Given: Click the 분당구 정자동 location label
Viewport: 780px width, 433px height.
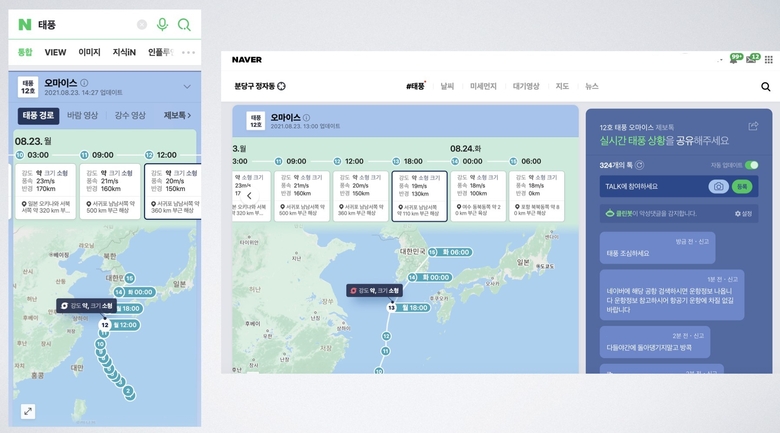Looking at the screenshot, I should coord(255,86).
